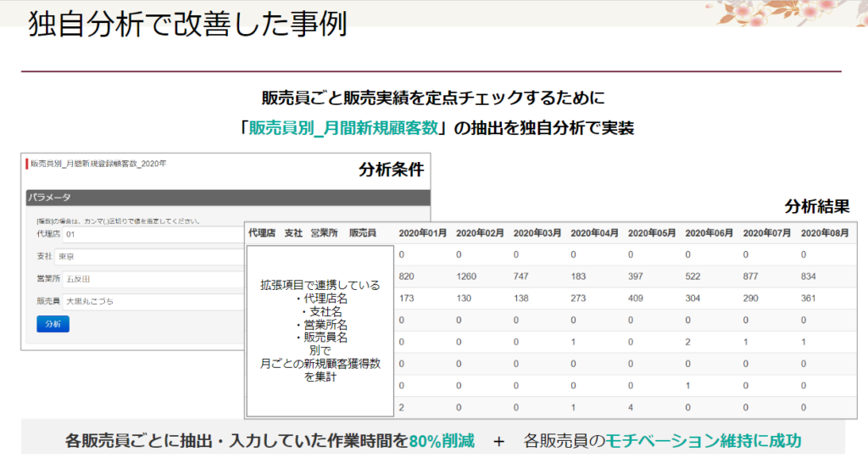Click the green 80%削減 text
The height and width of the screenshot is (463, 868).
[x=441, y=441]
